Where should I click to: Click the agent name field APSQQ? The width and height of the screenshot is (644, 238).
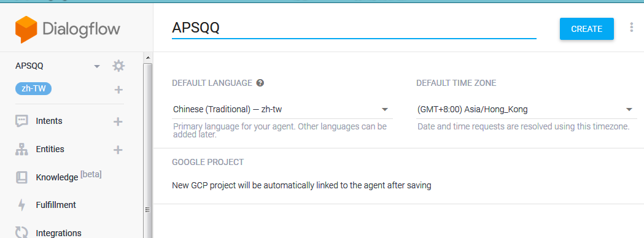click(x=354, y=28)
